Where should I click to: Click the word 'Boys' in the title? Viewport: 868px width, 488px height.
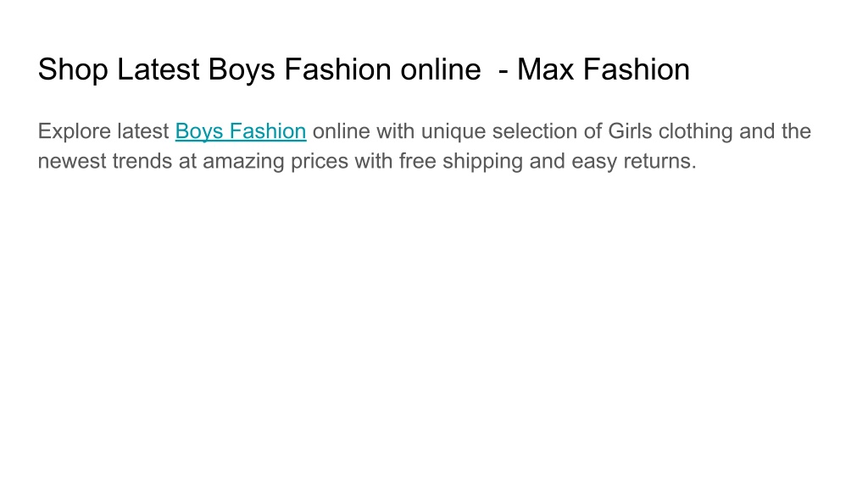point(242,69)
